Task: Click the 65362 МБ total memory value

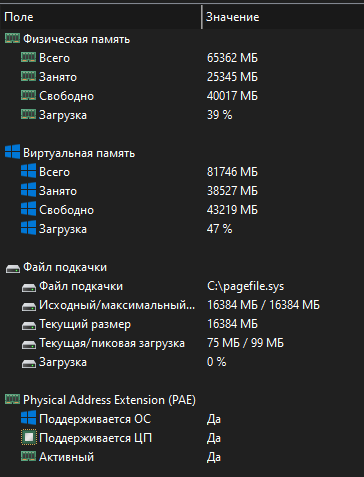Action: 232,58
